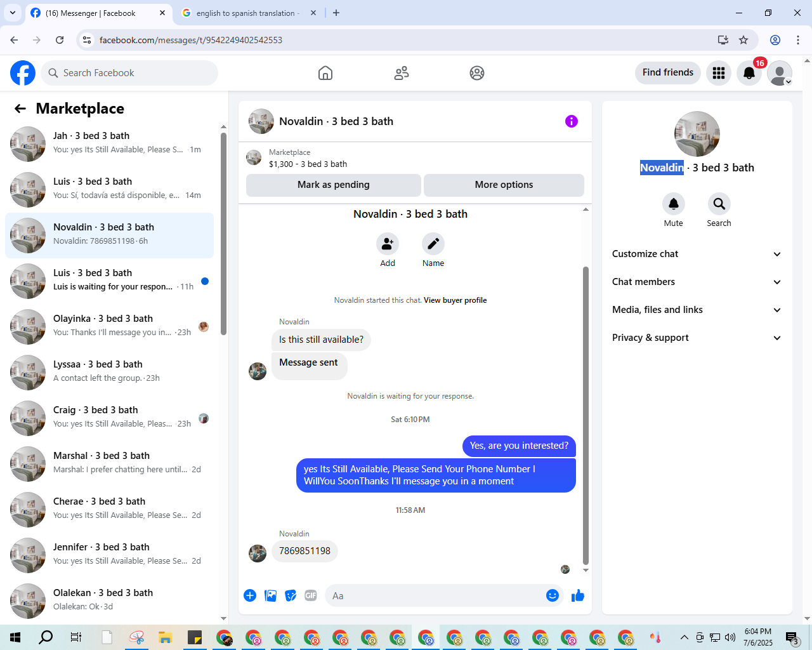Open the Olayinka 3 bed 3 bath chat
The image size is (812, 650).
click(109, 327)
